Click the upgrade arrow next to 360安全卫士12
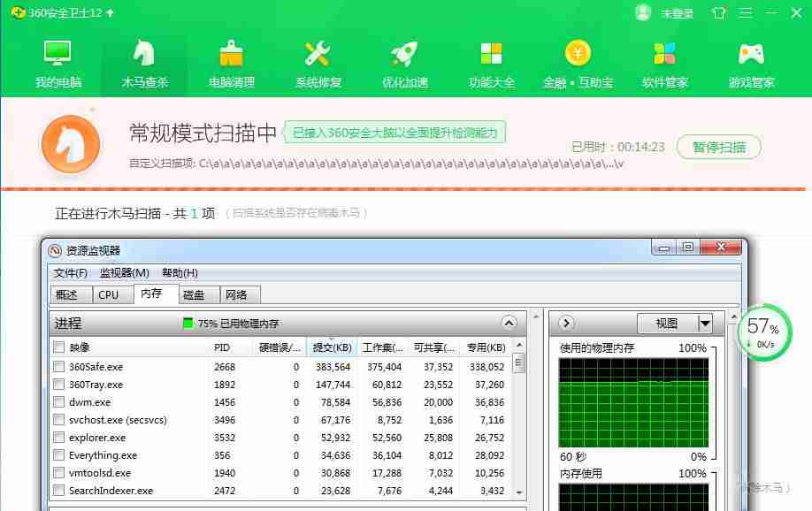 [x=110, y=12]
